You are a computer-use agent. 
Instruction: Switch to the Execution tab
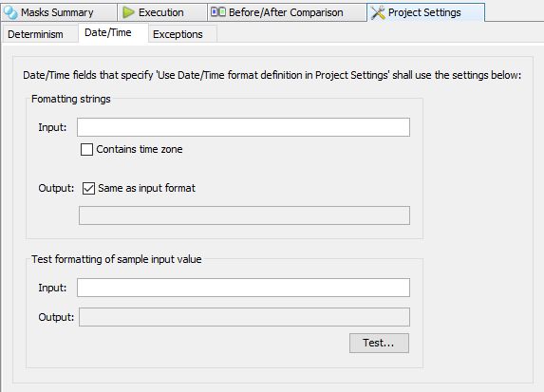(x=162, y=12)
